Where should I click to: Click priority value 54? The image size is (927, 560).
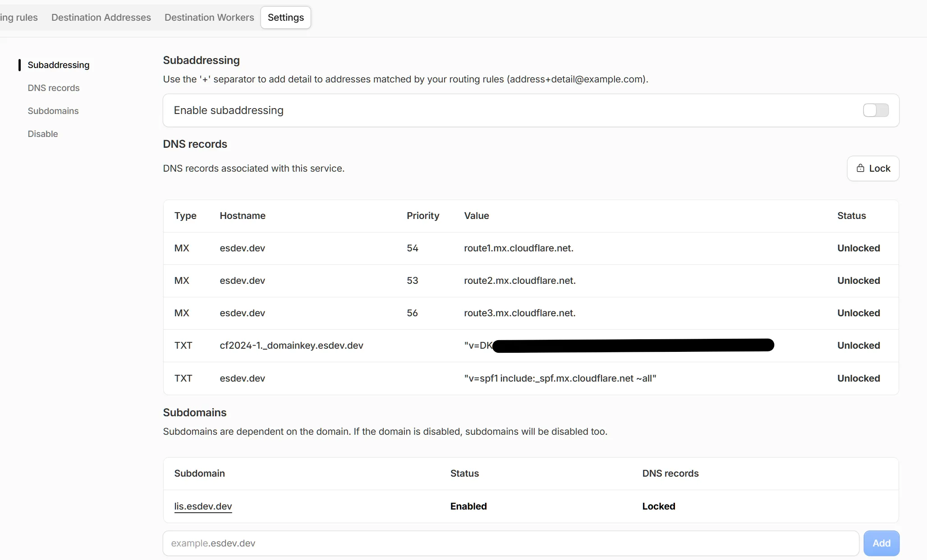[412, 248]
